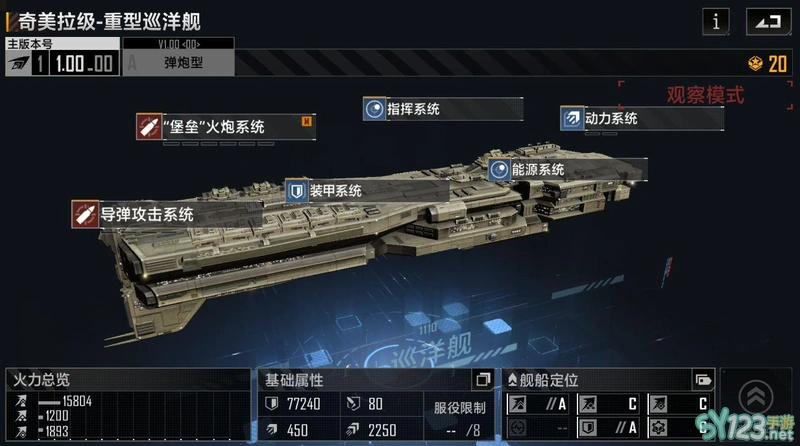Toggle the ship positioning label icon

click(703, 380)
